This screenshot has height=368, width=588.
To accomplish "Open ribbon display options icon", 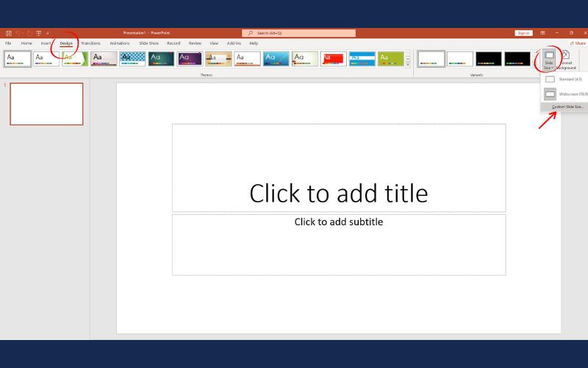I will point(542,33).
